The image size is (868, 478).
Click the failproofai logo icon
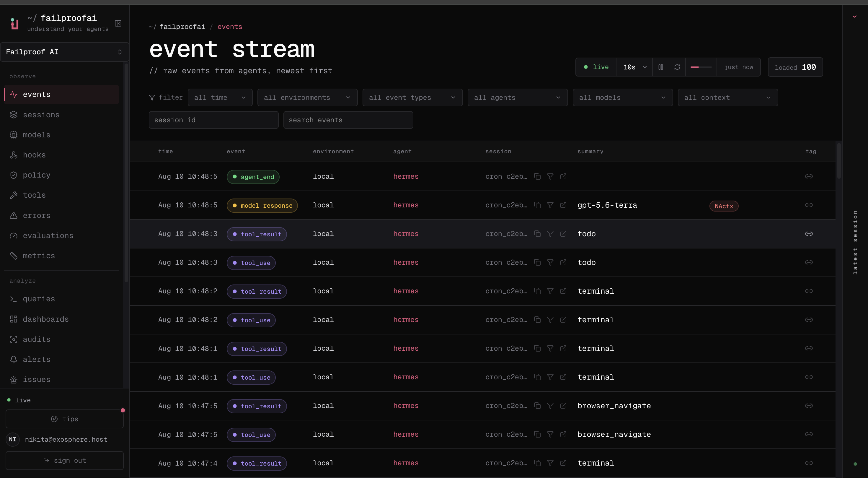pos(14,23)
